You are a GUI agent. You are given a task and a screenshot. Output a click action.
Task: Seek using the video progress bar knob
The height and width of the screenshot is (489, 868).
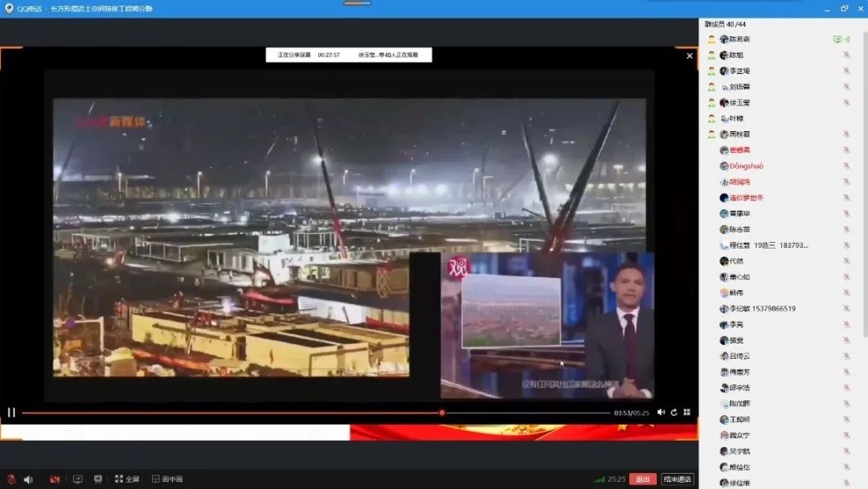tap(442, 413)
